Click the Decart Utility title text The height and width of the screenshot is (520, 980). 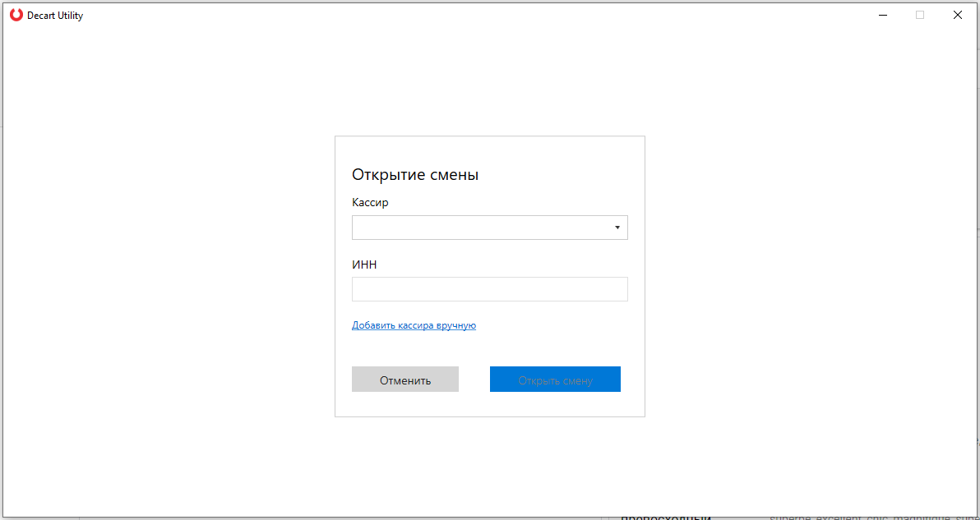(55, 16)
